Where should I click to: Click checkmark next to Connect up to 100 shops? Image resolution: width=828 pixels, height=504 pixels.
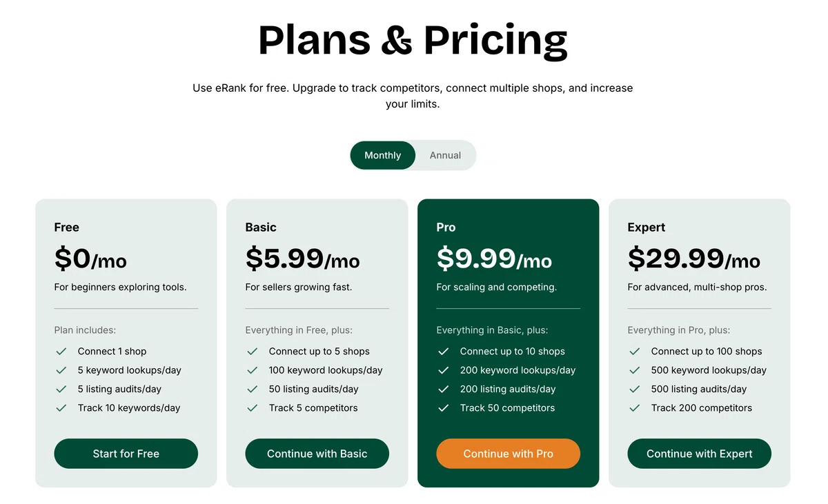coord(635,352)
